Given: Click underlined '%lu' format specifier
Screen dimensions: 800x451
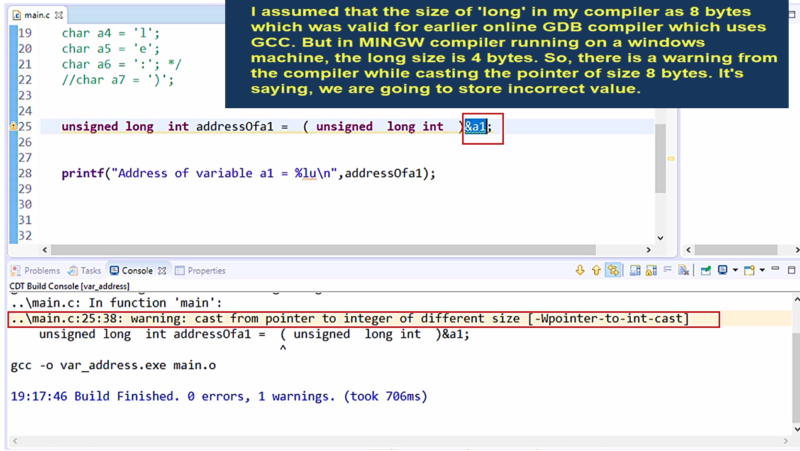Looking at the screenshot, I should click(x=305, y=173).
